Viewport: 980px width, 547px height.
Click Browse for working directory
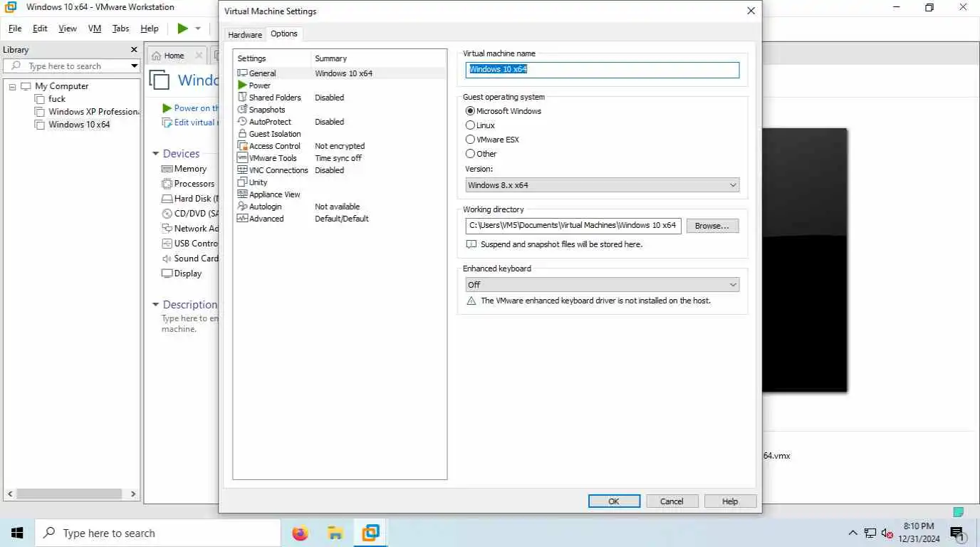tap(712, 226)
